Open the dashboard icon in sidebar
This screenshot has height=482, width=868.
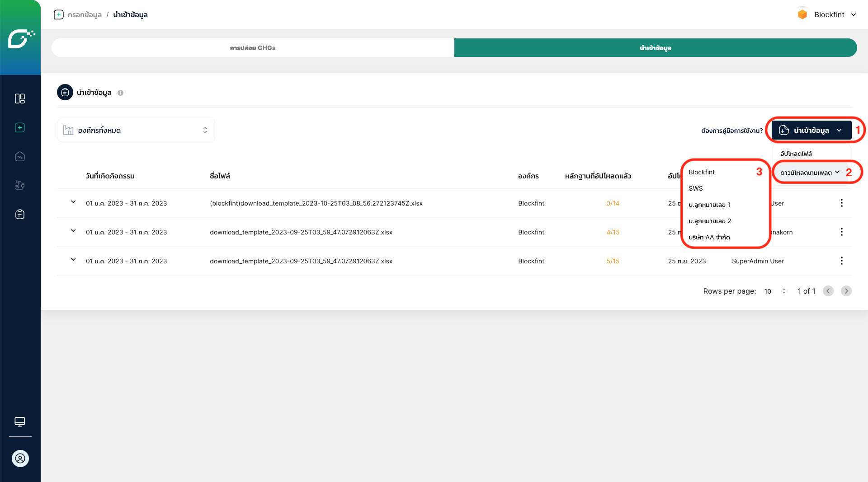(20, 98)
